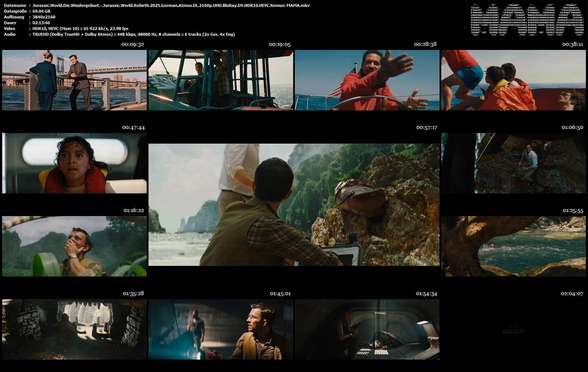Click the 00:28:38 timestamp
This screenshot has width=588, height=372.
[x=425, y=44]
